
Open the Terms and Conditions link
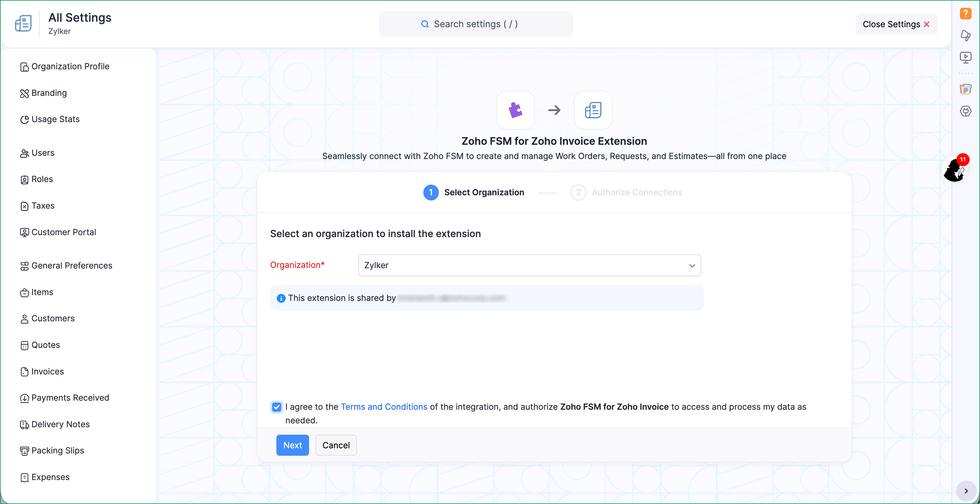(384, 407)
